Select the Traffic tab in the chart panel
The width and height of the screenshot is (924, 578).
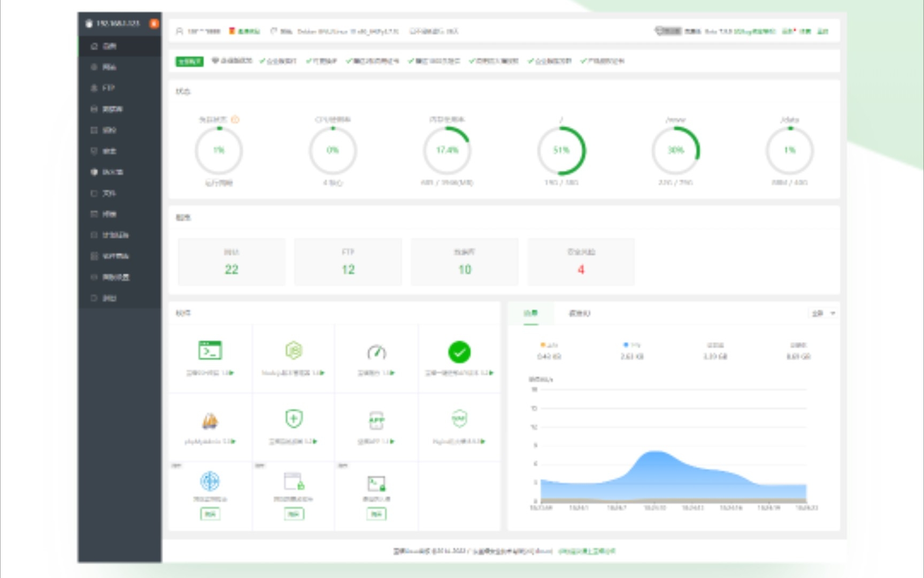530,313
